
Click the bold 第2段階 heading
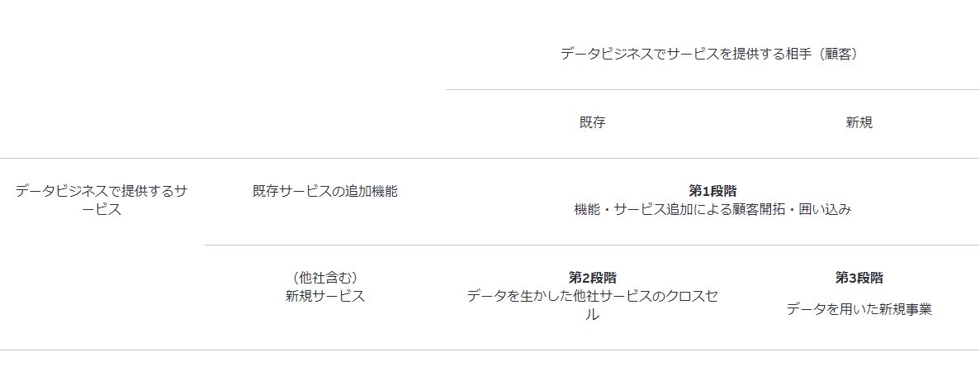(592, 278)
